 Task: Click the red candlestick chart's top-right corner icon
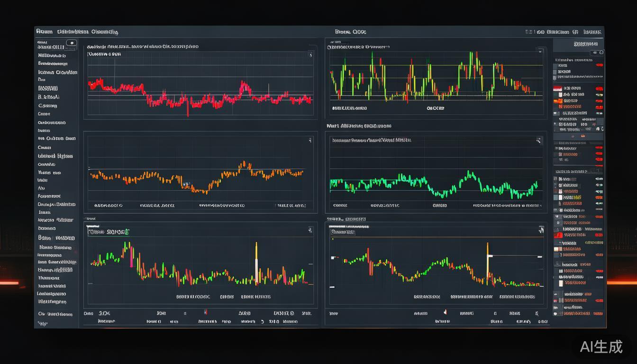tap(310, 55)
